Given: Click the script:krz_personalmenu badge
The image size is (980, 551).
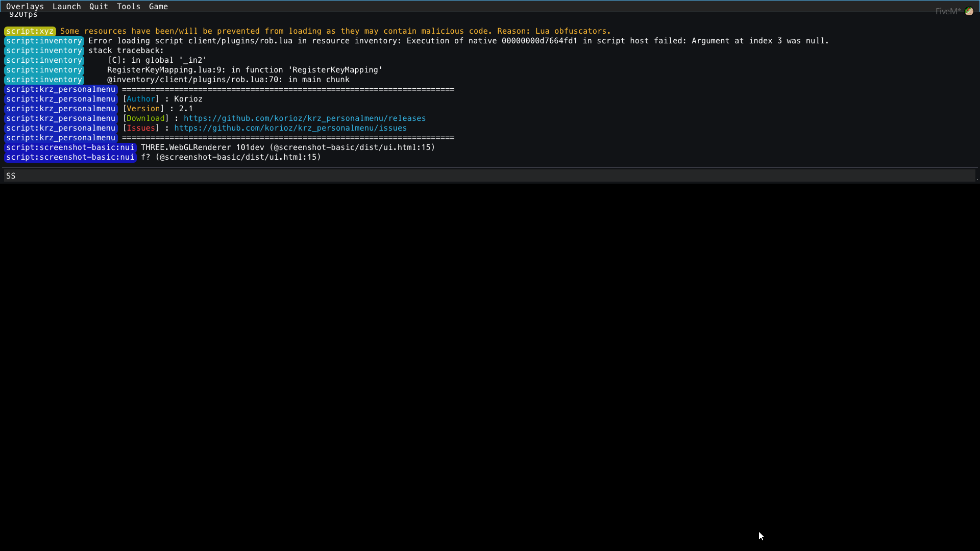Looking at the screenshot, I should point(60,99).
